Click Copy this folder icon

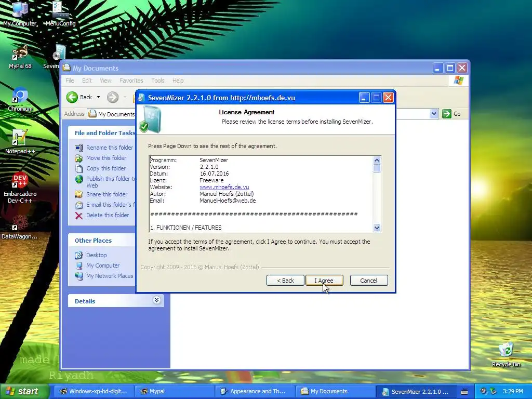pos(79,169)
